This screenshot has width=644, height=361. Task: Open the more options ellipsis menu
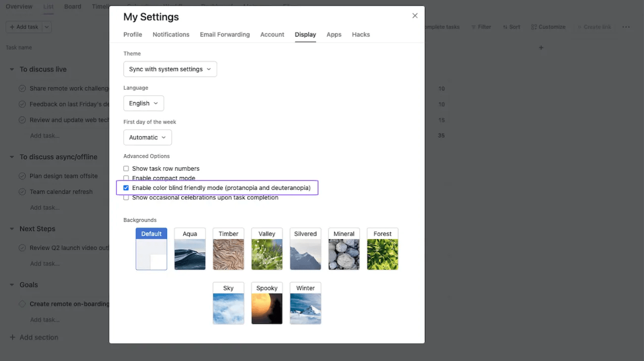(626, 27)
